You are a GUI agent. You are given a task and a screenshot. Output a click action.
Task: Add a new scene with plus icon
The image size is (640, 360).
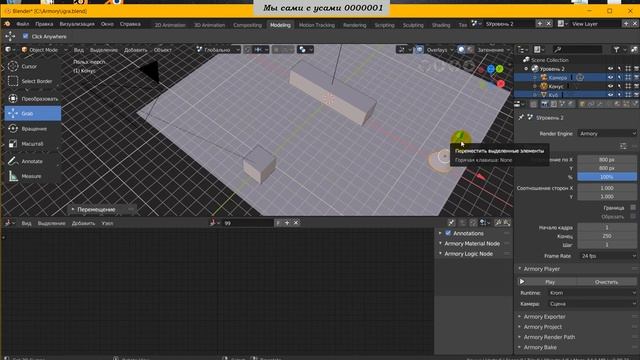[x=540, y=24]
